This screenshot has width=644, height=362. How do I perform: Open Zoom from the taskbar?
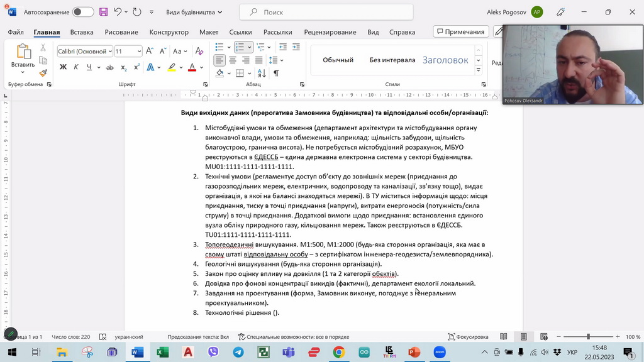coord(440,352)
